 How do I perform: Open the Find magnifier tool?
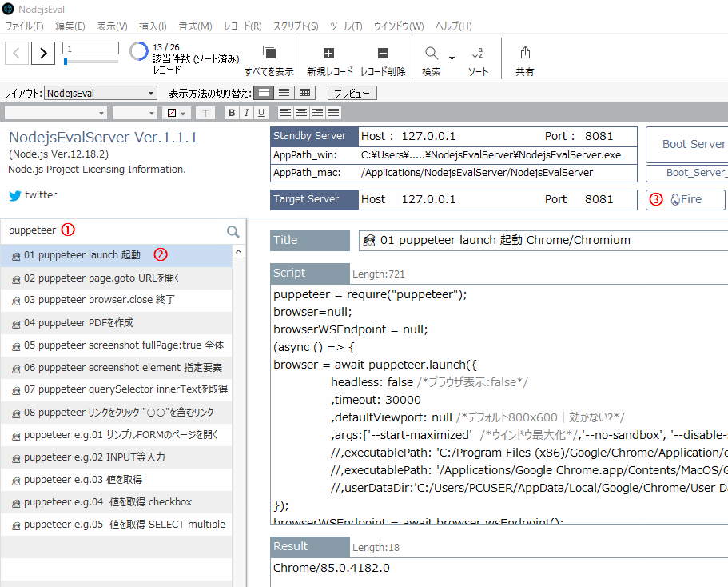tap(432, 53)
